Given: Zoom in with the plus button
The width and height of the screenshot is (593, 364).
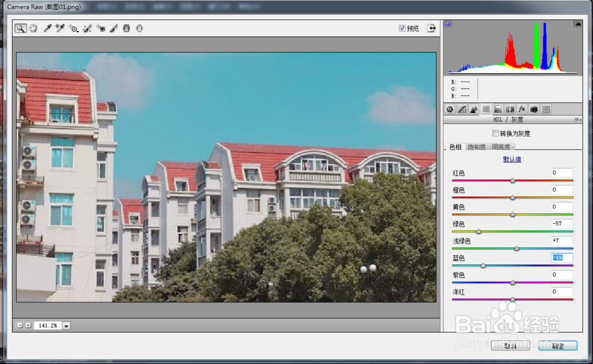Looking at the screenshot, I should tap(28, 325).
